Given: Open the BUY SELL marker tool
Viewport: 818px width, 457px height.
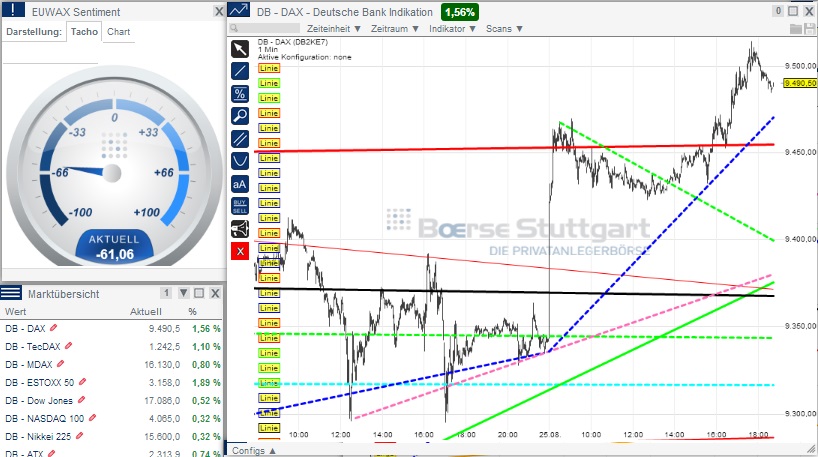Looking at the screenshot, I should [240, 206].
